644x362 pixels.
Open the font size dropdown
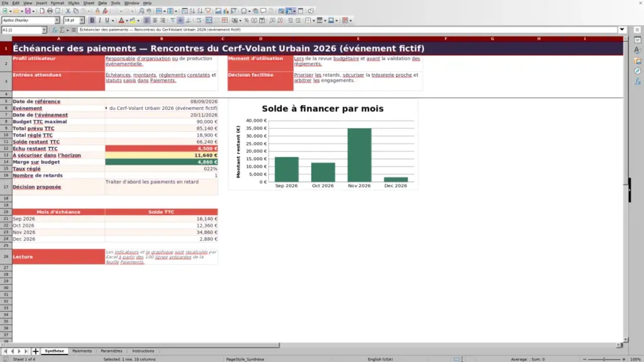tap(82, 20)
